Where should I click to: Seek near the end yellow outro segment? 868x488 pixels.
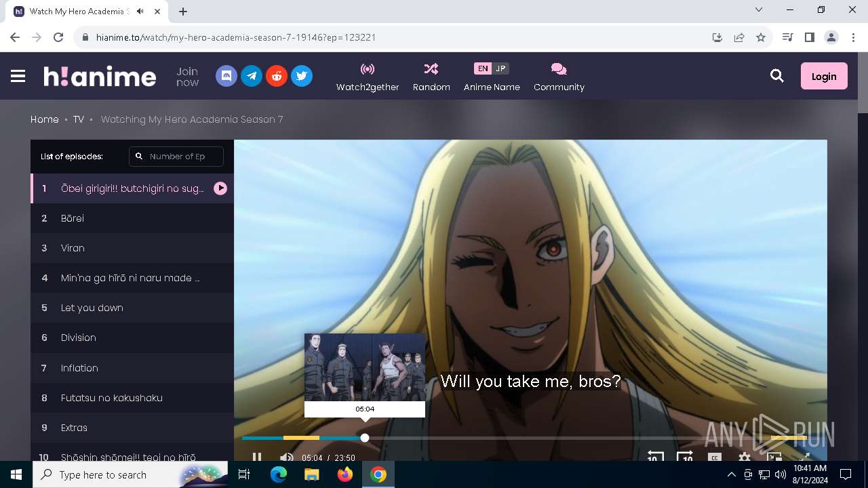click(x=788, y=438)
